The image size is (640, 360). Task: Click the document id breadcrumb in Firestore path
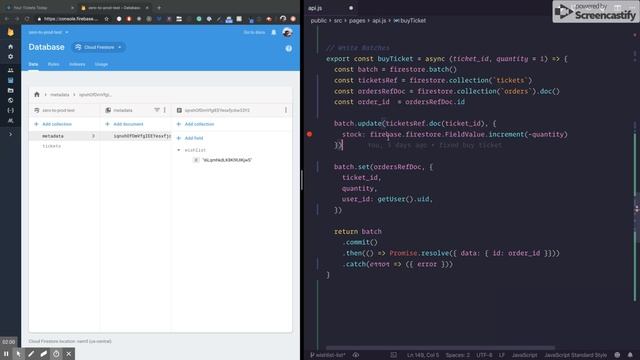click(95, 95)
